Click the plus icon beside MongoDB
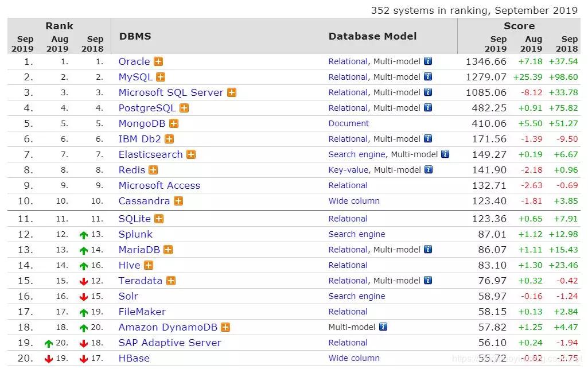Screen dimensions: 588x369 click(174, 123)
